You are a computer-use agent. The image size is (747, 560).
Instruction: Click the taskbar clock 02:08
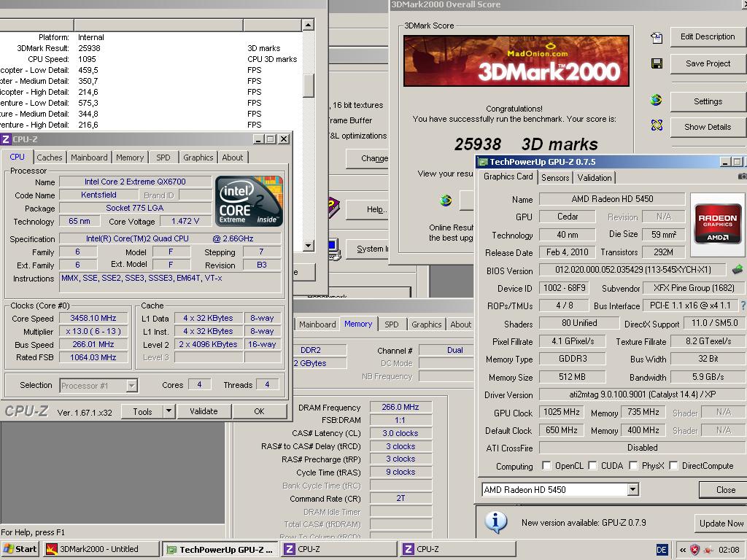729,550
